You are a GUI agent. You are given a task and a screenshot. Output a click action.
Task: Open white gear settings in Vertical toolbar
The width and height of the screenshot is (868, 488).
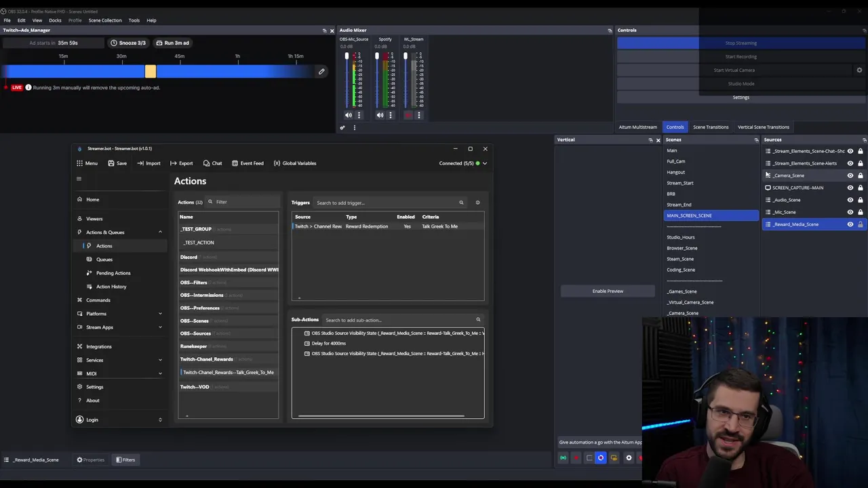coord(629,458)
